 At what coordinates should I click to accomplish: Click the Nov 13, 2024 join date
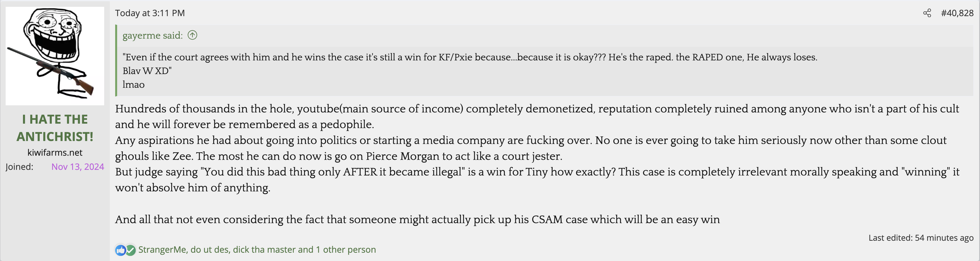point(78,167)
